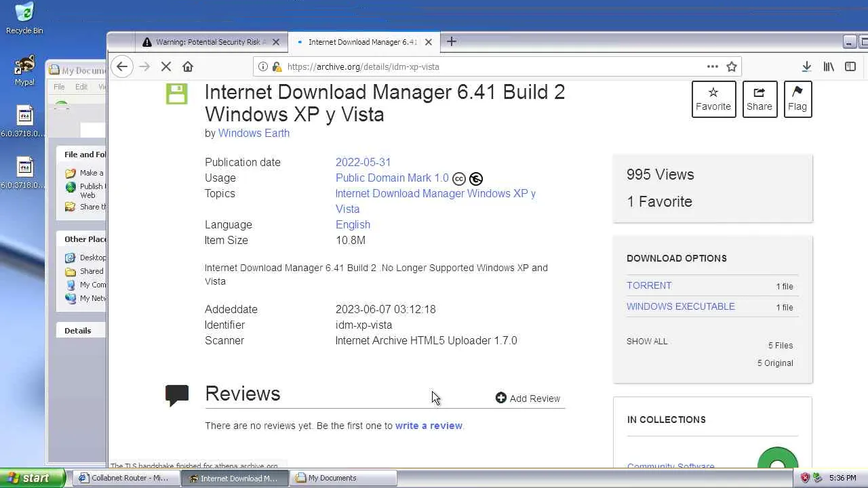Select the idm-xp-vista identifier text
The image size is (868, 488).
(x=363, y=325)
